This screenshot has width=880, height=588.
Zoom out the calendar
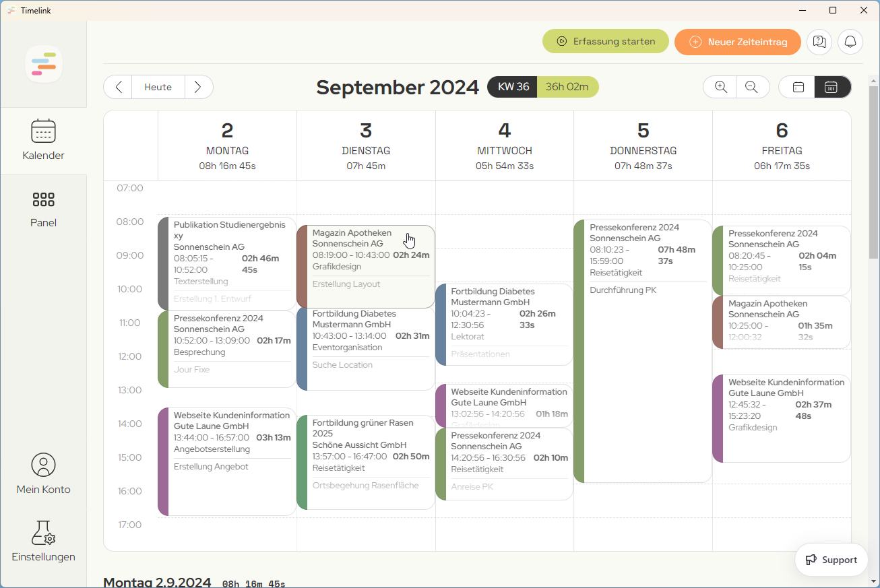(x=753, y=87)
